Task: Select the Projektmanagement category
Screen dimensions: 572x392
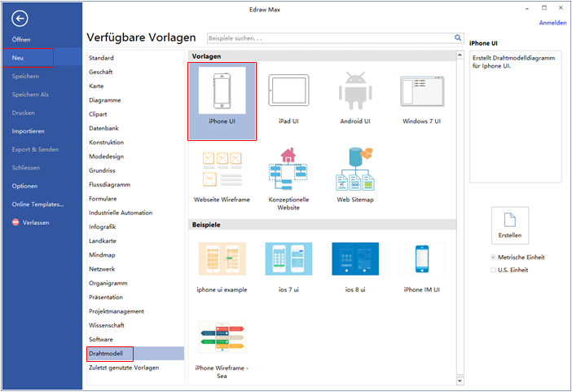Action: pyautogui.click(x=117, y=311)
